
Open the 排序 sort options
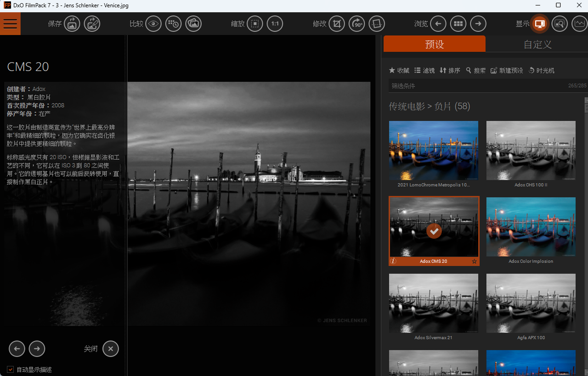pos(450,70)
